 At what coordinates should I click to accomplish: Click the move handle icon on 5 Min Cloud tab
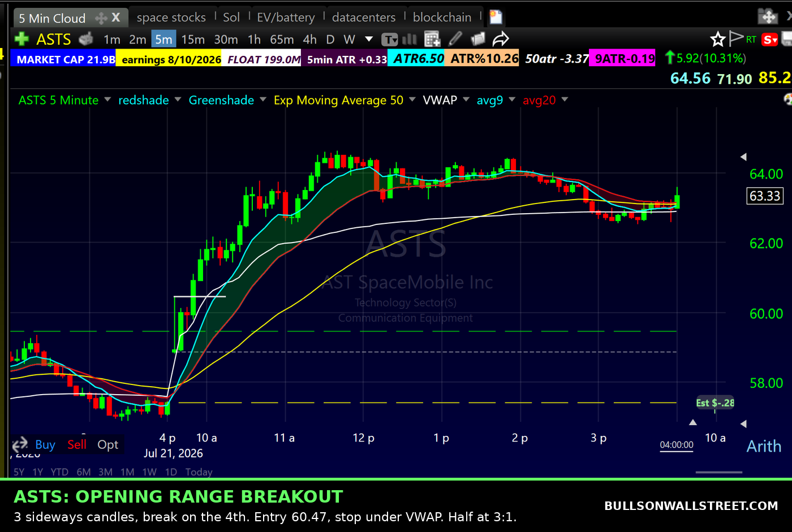(x=101, y=18)
